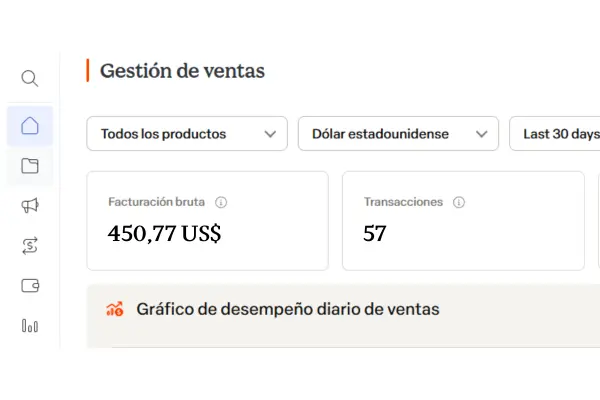The height and width of the screenshot is (400, 600).
Task: Open the wallet icon in the sidebar
Action: [30, 285]
